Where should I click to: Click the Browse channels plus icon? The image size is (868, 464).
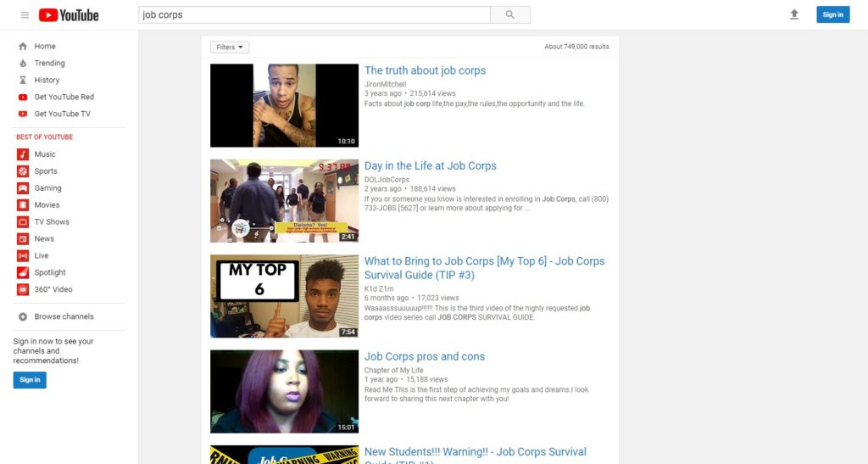coord(23,316)
